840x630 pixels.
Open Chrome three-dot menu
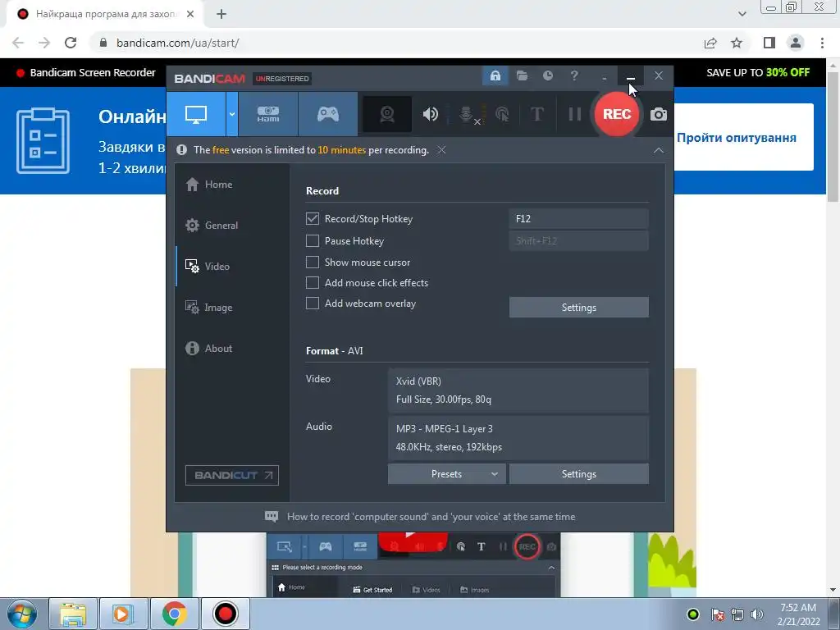pos(822,43)
